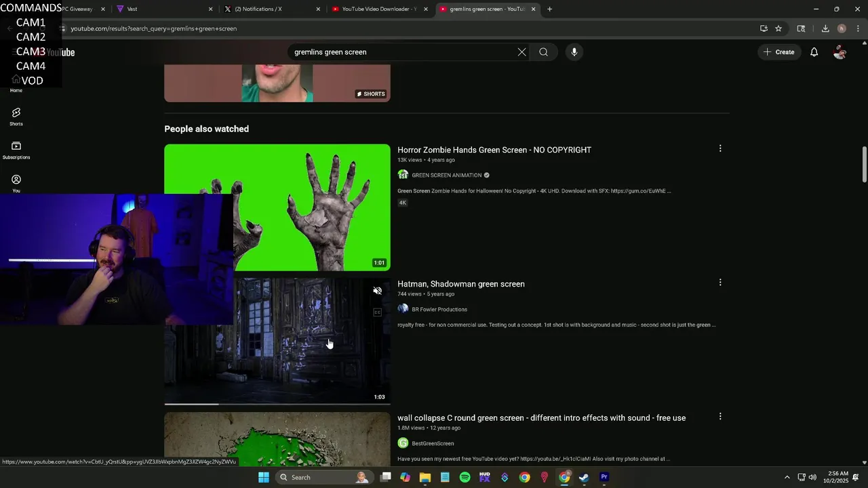Image resolution: width=868 pixels, height=488 pixels.
Task: Open wall collapse C round green screen title
Action: 541,418
